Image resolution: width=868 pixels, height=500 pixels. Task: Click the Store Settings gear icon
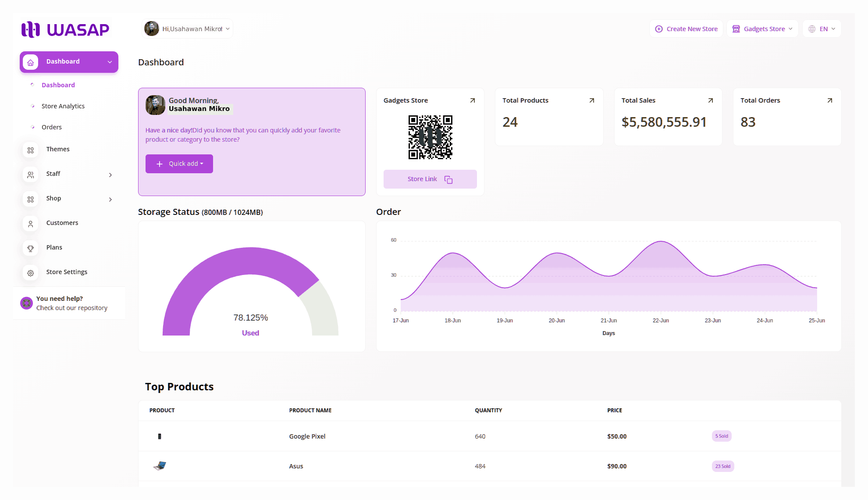[x=30, y=273]
